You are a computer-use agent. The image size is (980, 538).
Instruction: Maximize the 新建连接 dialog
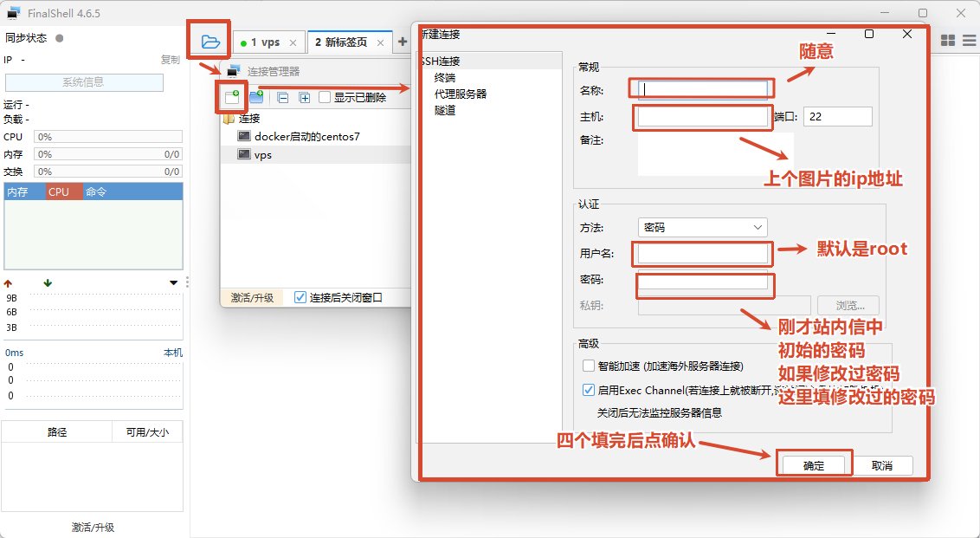[x=868, y=34]
